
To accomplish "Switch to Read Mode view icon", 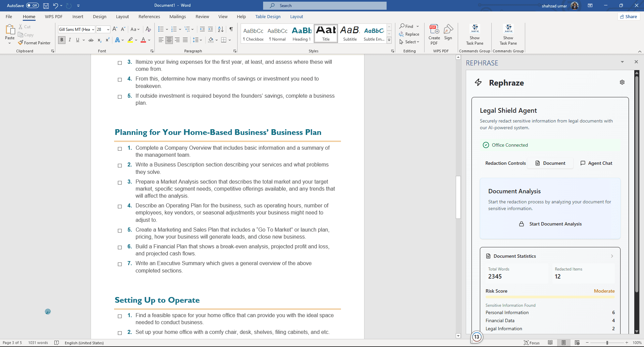I will (550, 343).
